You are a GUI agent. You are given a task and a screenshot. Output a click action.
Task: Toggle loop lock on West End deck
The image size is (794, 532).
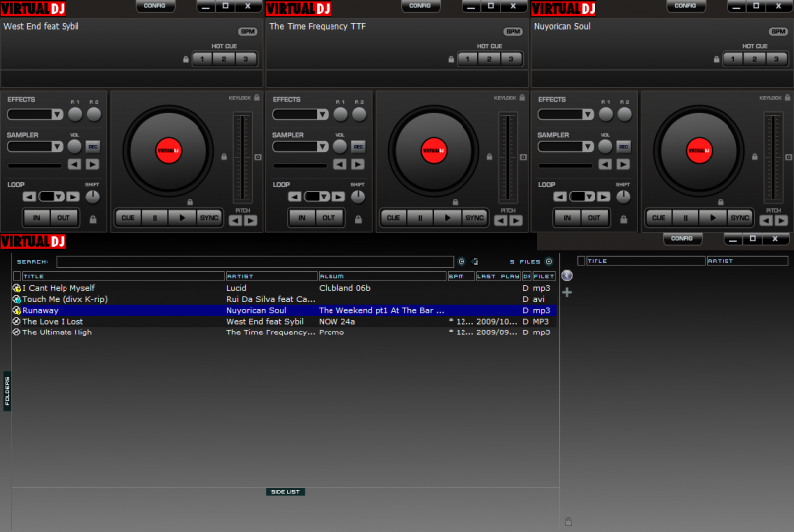click(x=93, y=219)
